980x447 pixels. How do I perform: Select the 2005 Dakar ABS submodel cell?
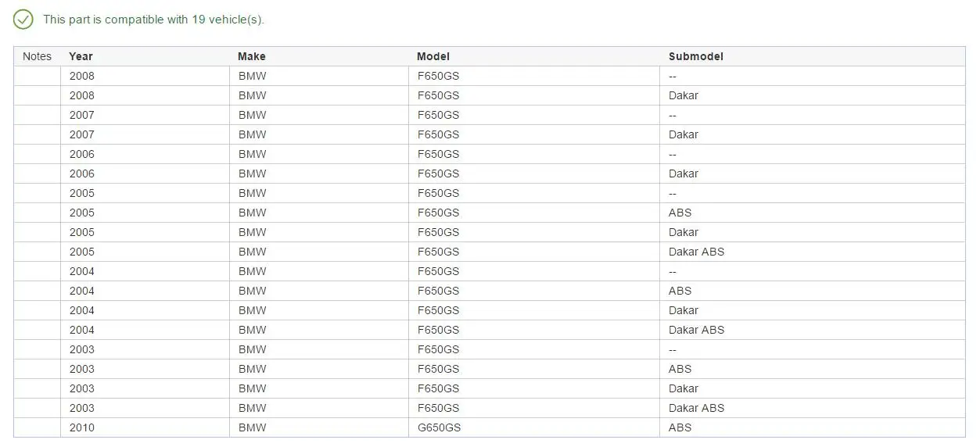pos(696,252)
